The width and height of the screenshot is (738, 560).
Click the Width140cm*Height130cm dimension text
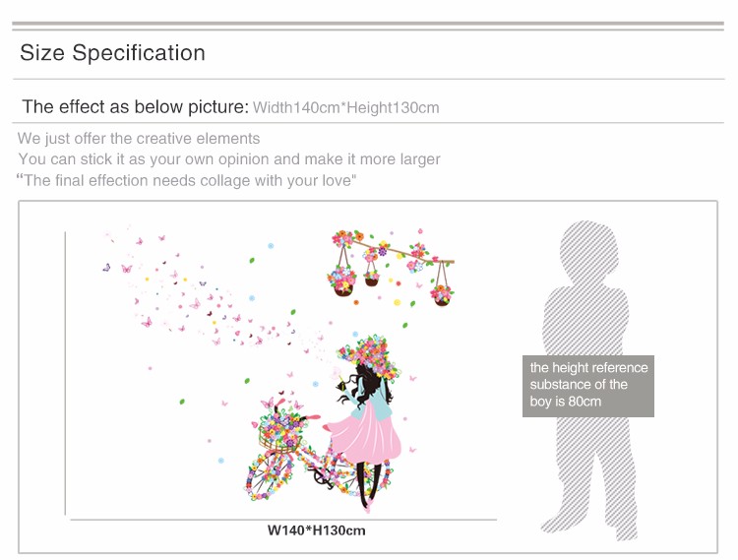coord(345,107)
